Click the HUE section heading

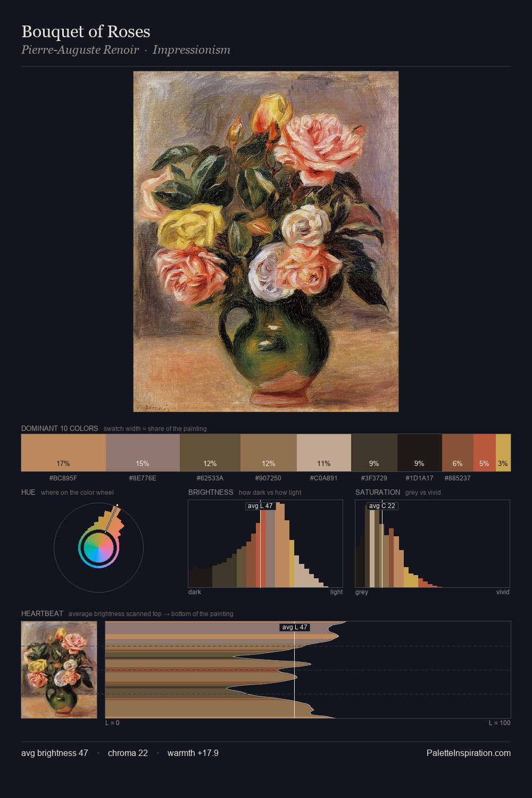28,492
